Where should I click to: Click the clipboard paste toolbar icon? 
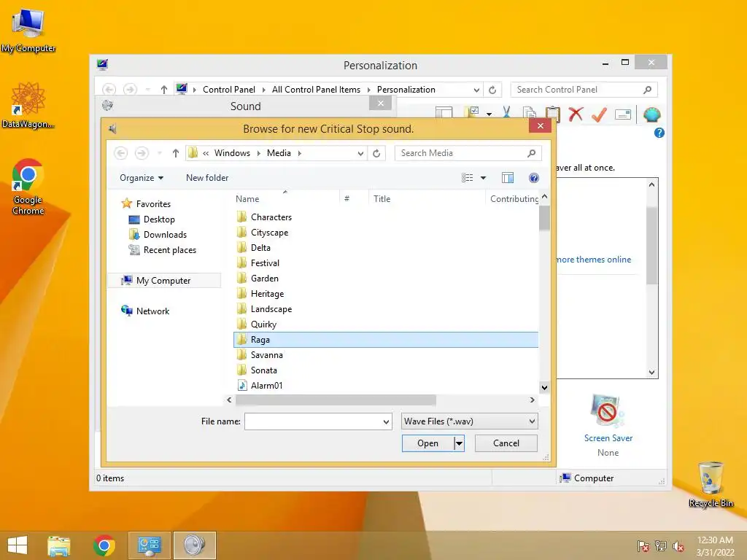pyautogui.click(x=553, y=114)
